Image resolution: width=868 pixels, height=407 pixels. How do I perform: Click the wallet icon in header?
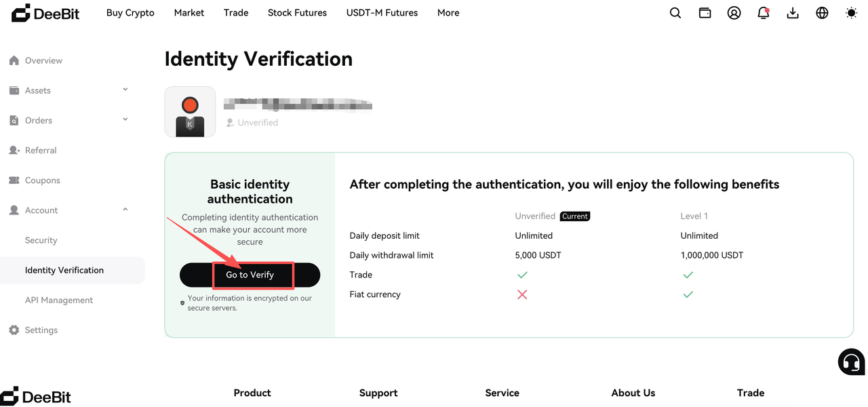705,13
